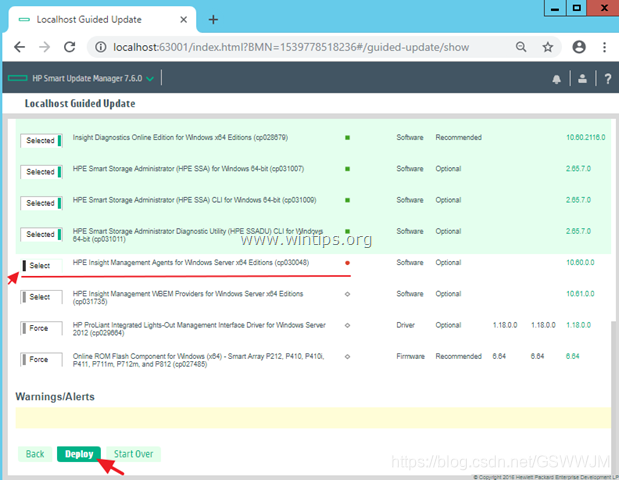The height and width of the screenshot is (480, 619).
Task: Open the notifications bell in SUM header
Action: [556, 79]
